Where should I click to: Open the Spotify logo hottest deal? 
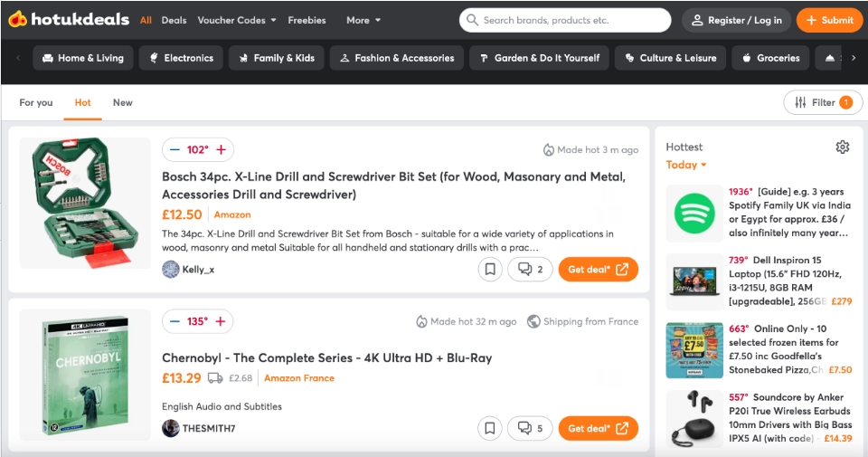click(x=694, y=214)
